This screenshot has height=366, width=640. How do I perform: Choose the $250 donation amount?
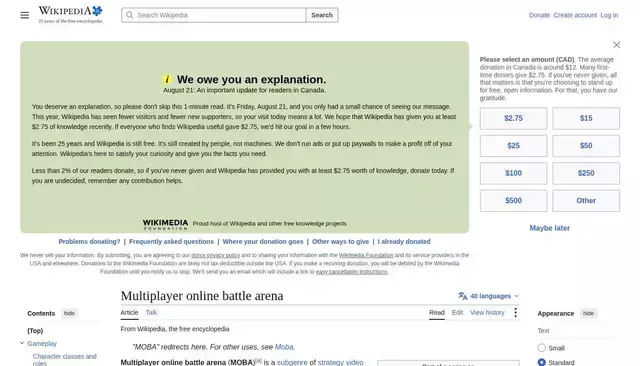point(586,173)
